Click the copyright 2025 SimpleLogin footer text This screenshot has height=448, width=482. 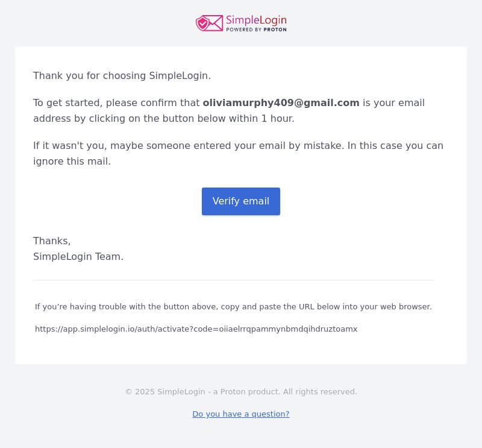pos(240,392)
